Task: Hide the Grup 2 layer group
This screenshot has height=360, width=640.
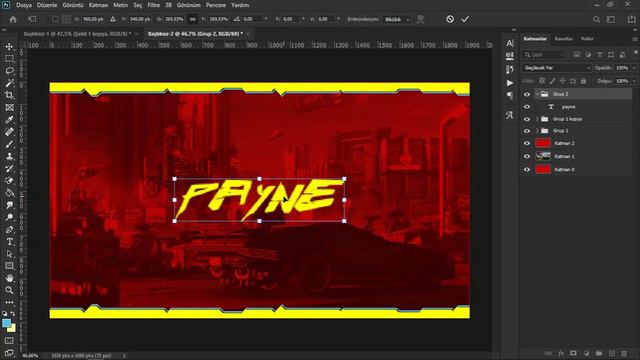Action: pos(527,94)
